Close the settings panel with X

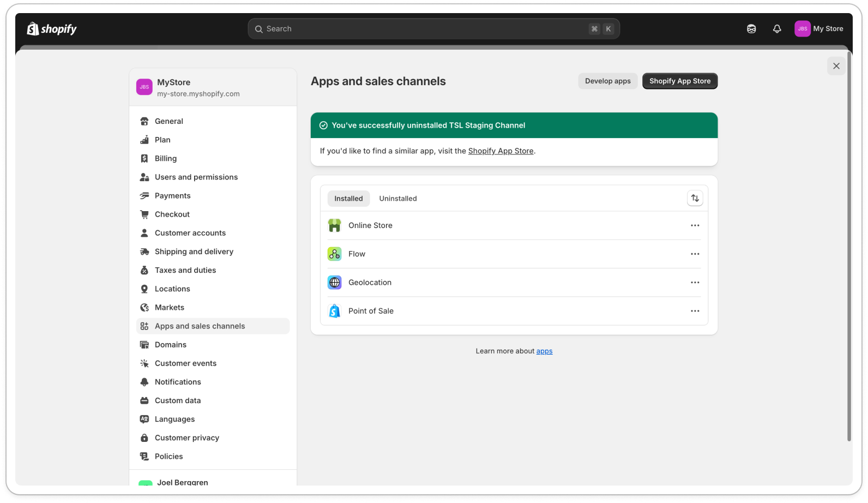click(836, 66)
